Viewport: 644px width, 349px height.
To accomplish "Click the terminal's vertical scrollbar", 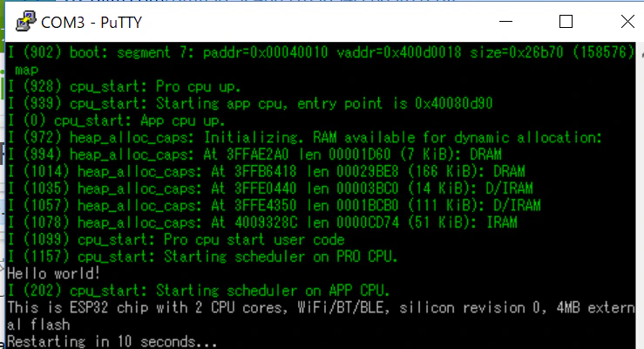I will click(x=640, y=195).
